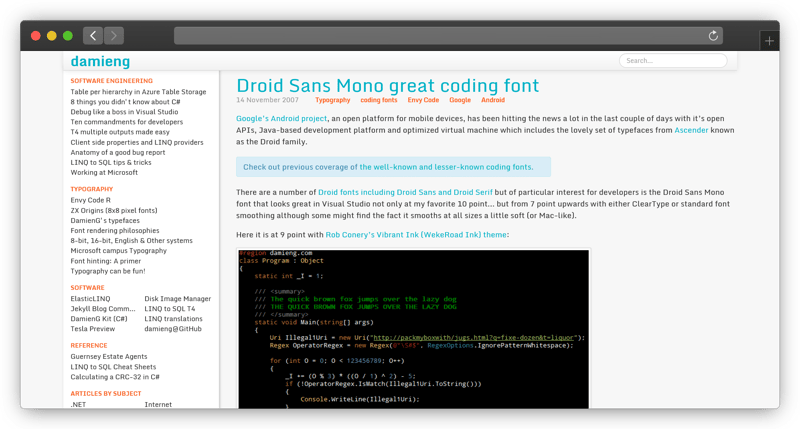Select the Envy Code tag
Viewport: 800px width, 429px height.
tap(423, 100)
